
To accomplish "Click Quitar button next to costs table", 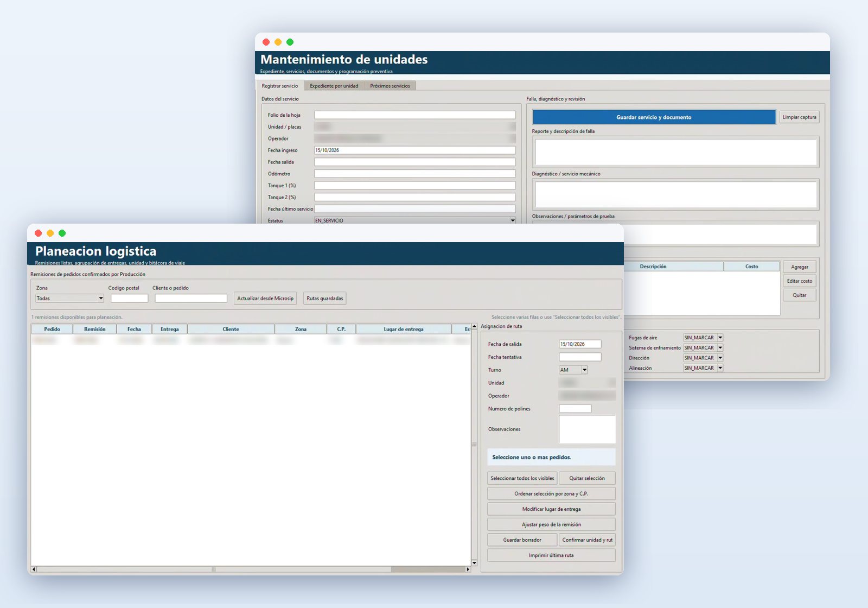I will [x=800, y=295].
